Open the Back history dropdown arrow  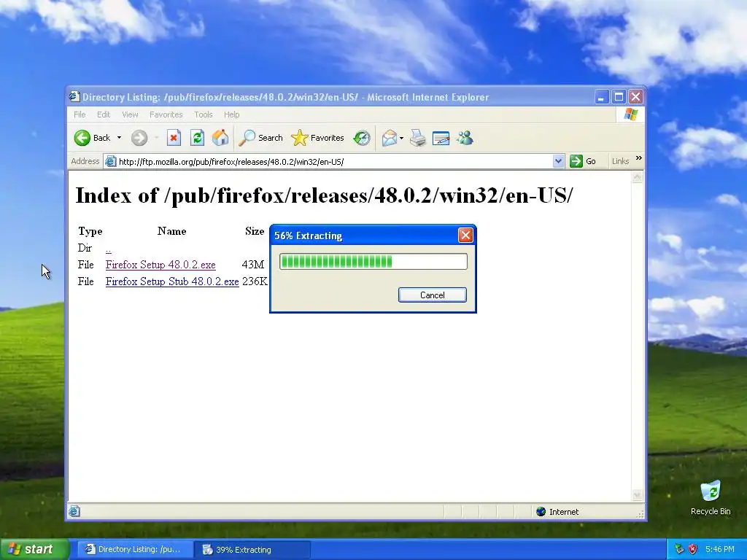pyautogui.click(x=119, y=138)
